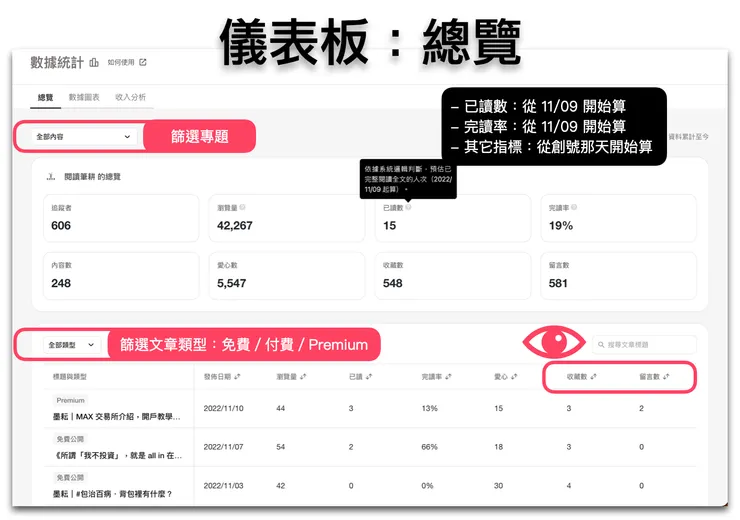
Task: Click the 標題與類型 column header
Action: click(70, 377)
